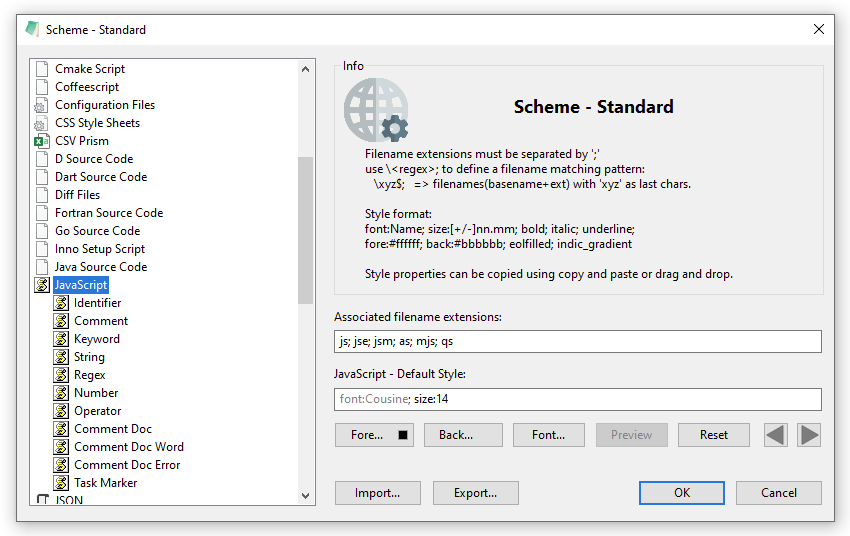Select the Operator style entry
Image resolution: width=850 pixels, height=536 pixels.
(98, 411)
